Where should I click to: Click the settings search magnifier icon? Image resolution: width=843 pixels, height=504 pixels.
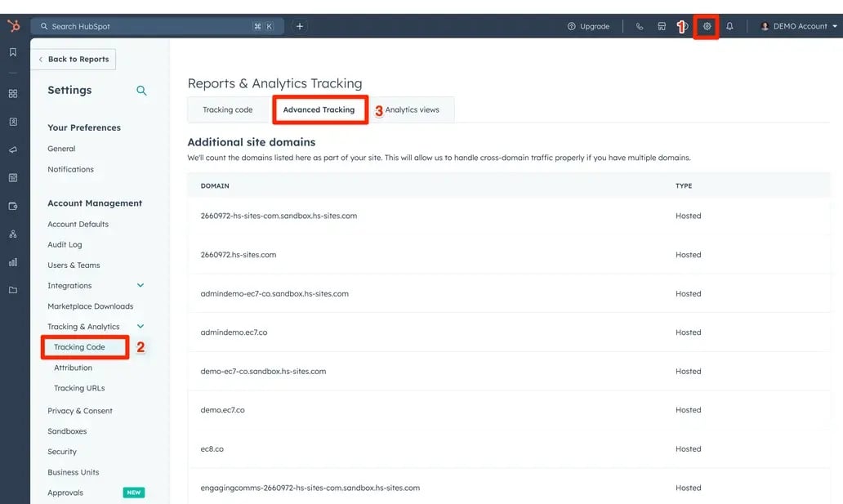click(141, 91)
